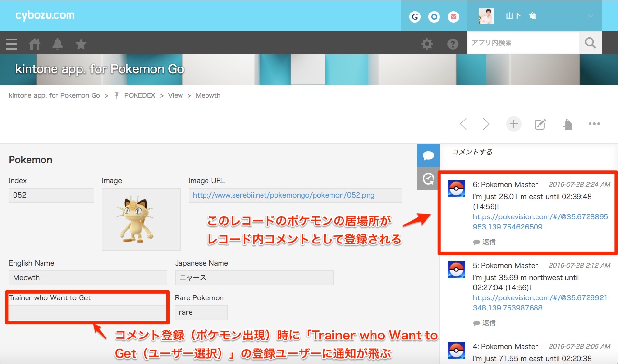Open the more options ellipsis menu

(594, 124)
